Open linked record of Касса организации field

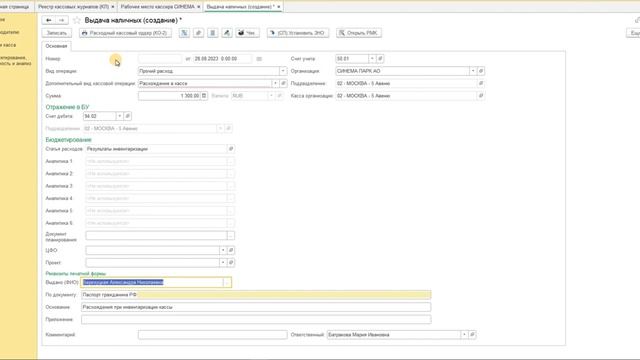(x=481, y=96)
